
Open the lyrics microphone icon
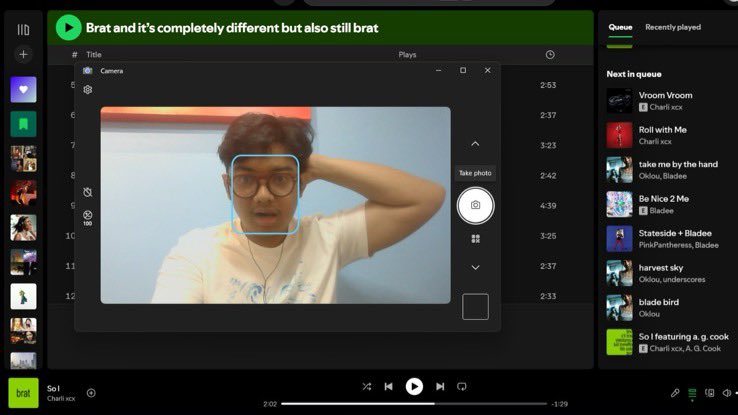pos(674,393)
